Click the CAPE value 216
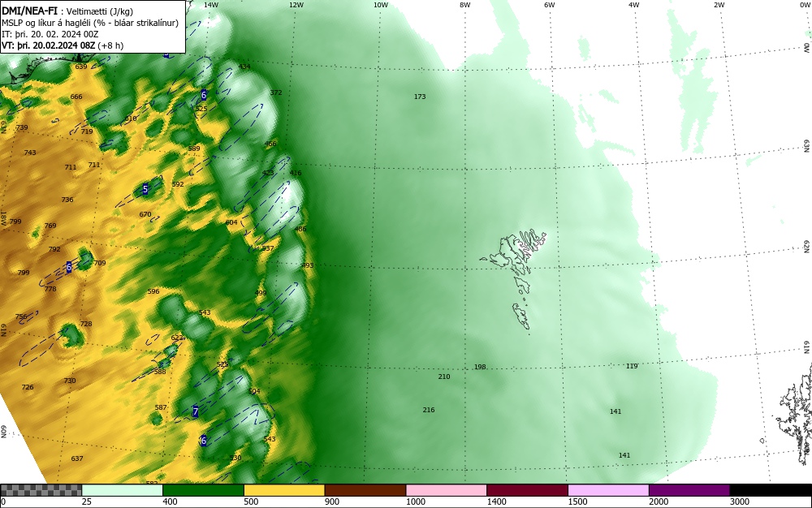 tap(429, 410)
